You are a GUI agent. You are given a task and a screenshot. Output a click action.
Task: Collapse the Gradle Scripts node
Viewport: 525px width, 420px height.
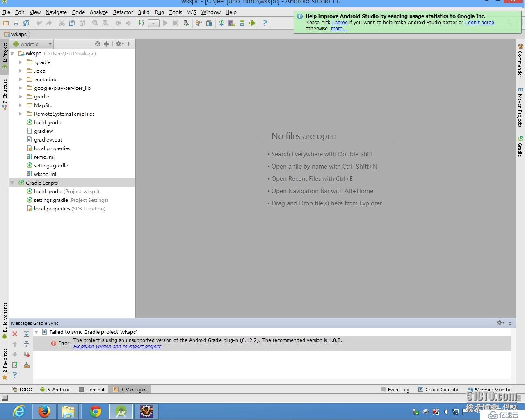pos(12,183)
